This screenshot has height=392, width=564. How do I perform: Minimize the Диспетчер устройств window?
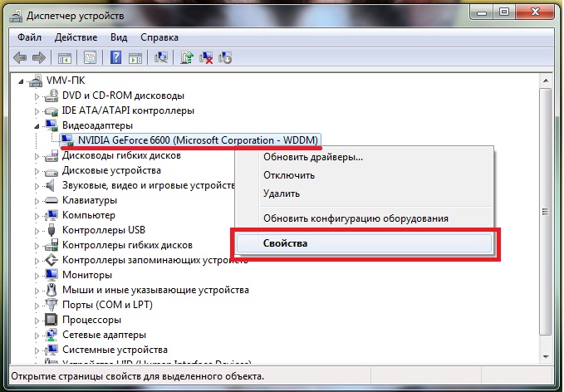tap(482, 12)
